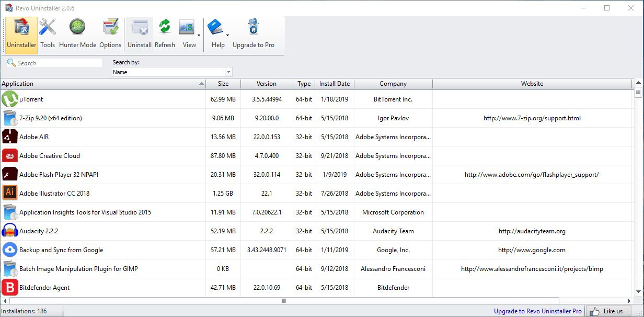Select the Audacity 2.2.2 headphone icon
The height and width of the screenshot is (317, 644).
[10, 231]
